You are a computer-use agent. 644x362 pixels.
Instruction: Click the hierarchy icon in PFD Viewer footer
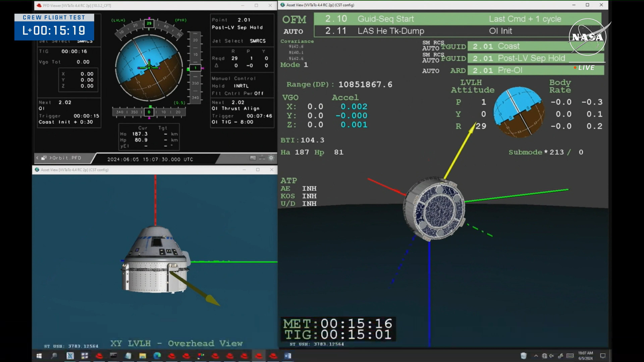[262, 158]
